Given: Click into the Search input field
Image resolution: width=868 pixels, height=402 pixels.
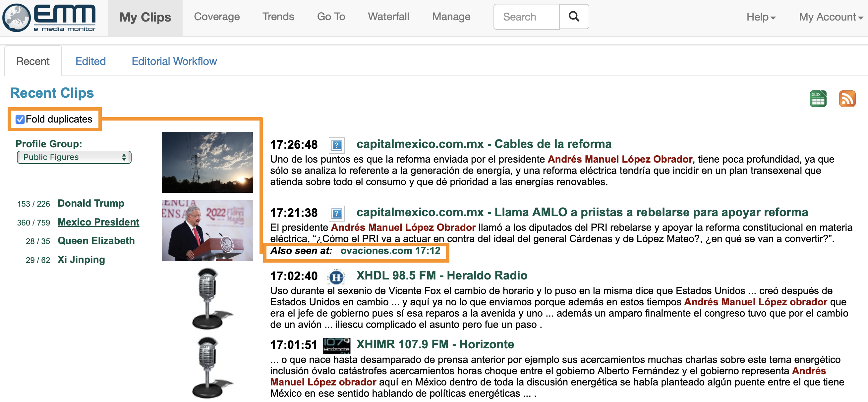Looking at the screenshot, I should point(526,17).
